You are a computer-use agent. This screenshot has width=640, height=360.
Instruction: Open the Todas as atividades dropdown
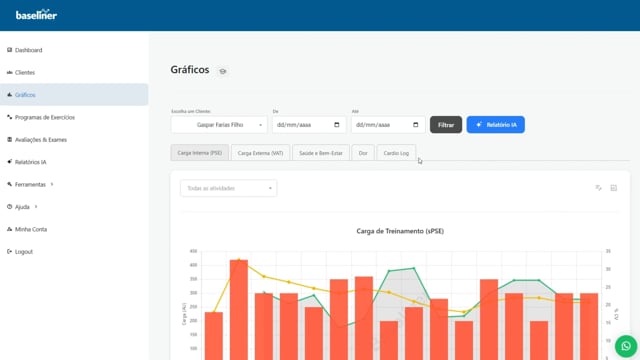point(229,188)
